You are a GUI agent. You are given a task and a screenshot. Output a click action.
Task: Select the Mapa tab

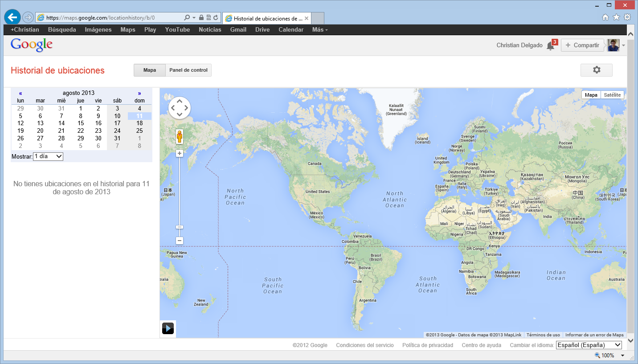click(x=150, y=70)
